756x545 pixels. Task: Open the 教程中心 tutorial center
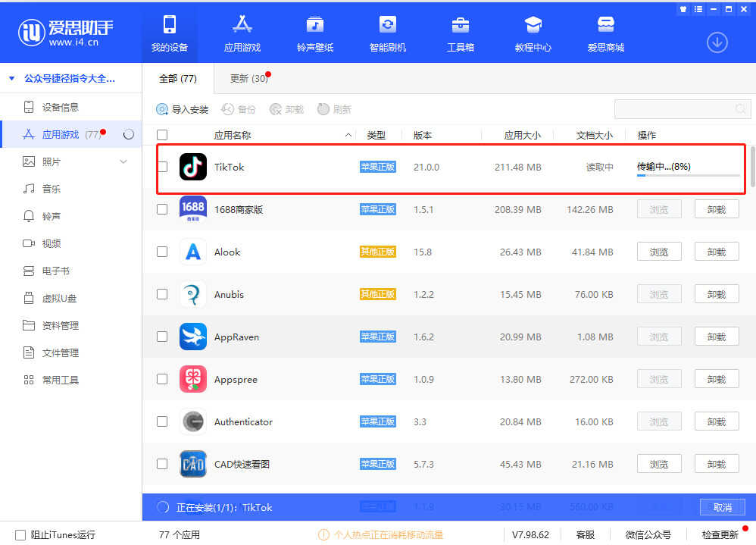pos(533,33)
